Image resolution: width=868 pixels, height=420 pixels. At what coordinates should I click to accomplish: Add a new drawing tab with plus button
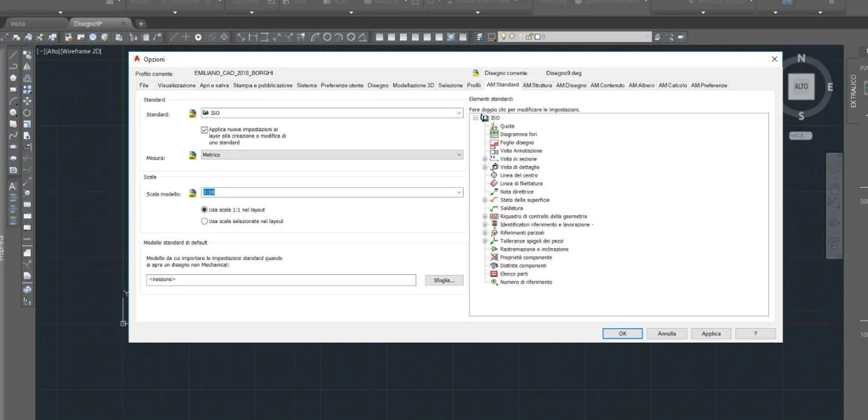(141, 24)
